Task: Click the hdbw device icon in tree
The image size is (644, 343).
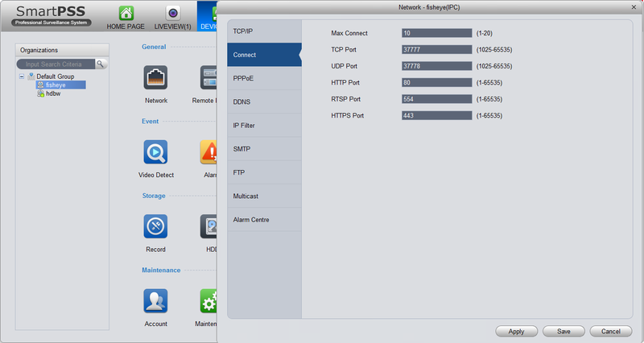Action: [41, 93]
